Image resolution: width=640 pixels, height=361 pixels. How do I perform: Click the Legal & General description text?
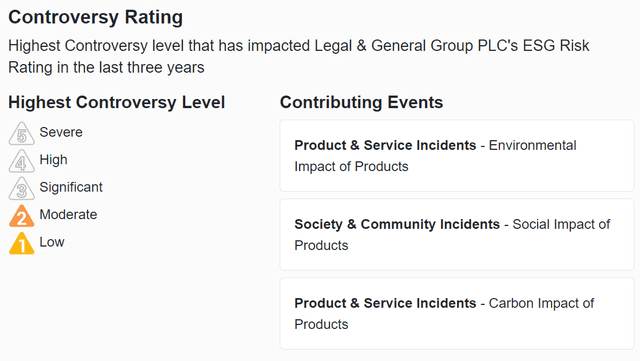299,56
